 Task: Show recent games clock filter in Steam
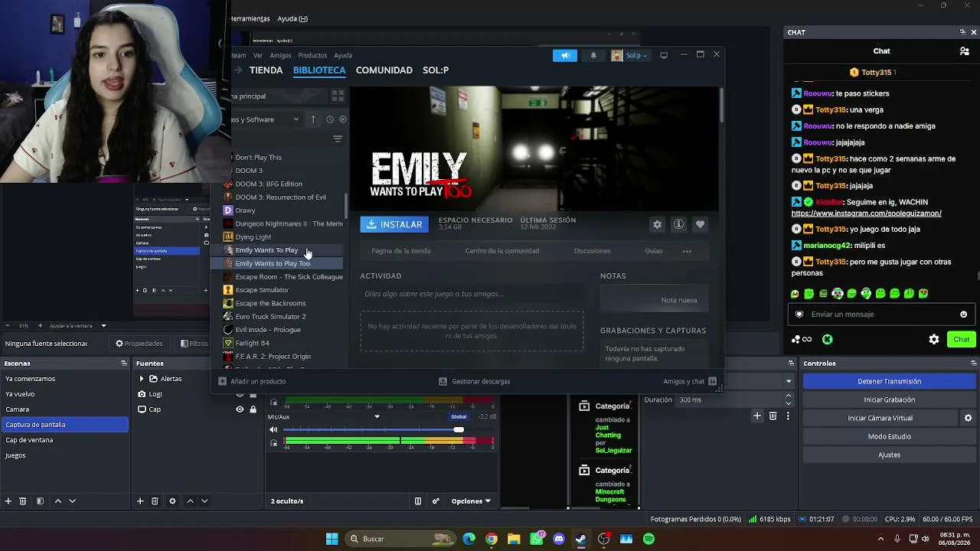[x=330, y=119]
